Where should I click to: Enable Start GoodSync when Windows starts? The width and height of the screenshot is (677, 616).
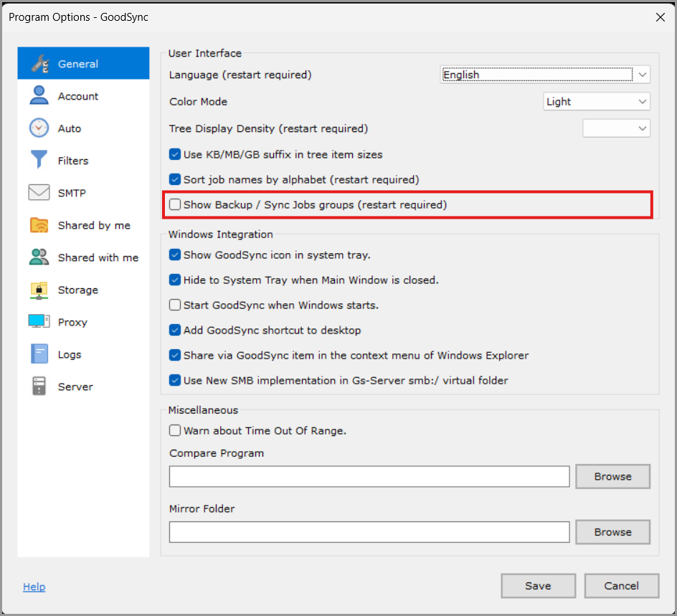175,305
